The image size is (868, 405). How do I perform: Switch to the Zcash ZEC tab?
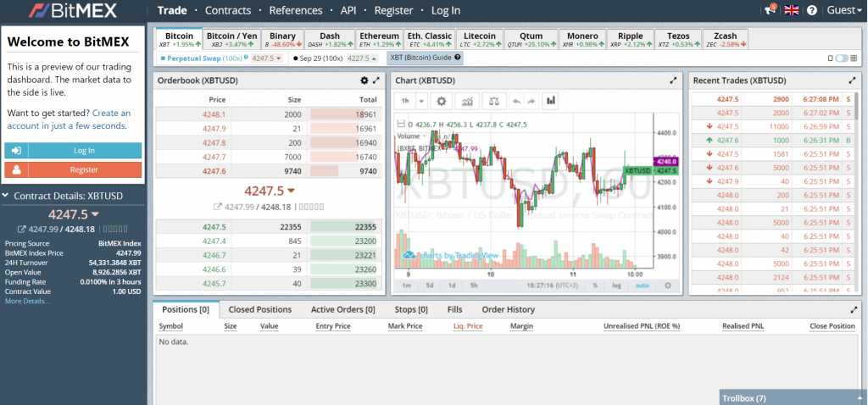click(x=727, y=39)
